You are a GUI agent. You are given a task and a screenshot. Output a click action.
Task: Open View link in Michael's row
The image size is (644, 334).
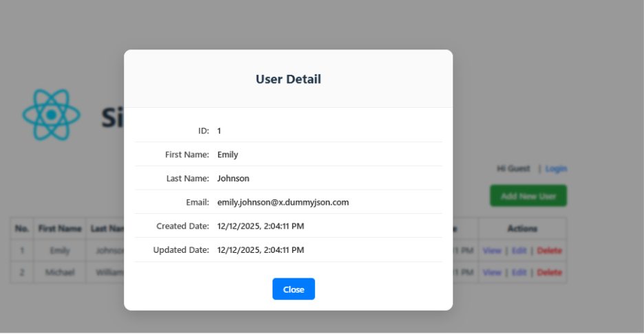point(492,273)
